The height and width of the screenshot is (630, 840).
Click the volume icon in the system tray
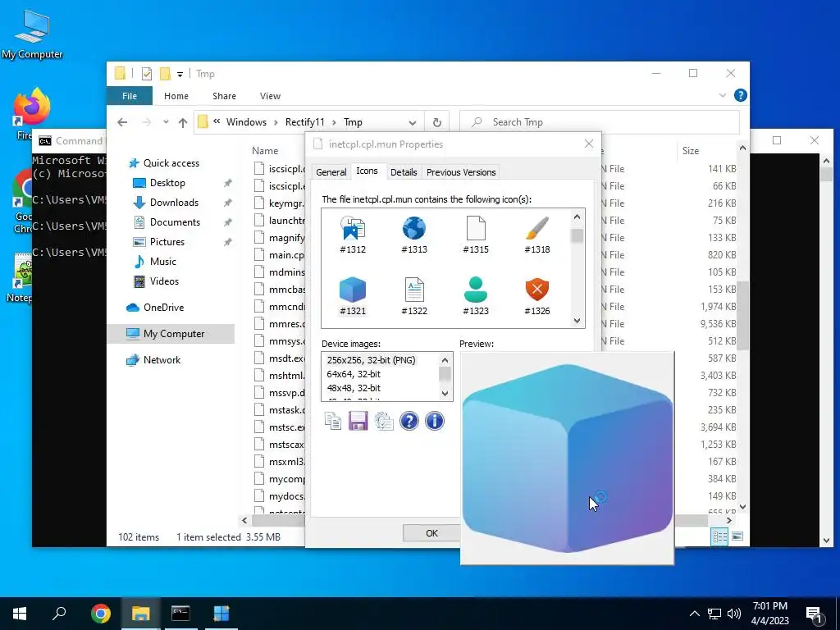tap(734, 614)
